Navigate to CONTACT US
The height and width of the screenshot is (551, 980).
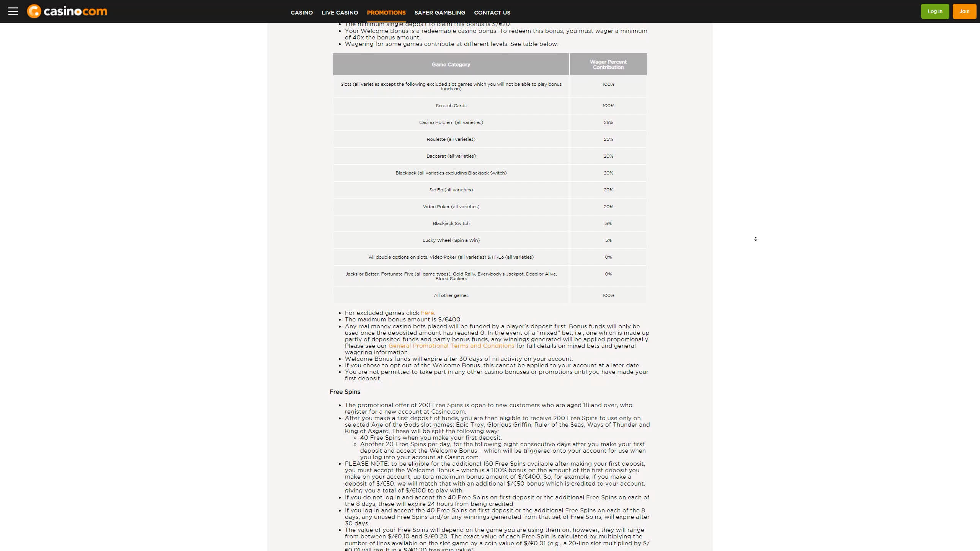[x=492, y=13]
